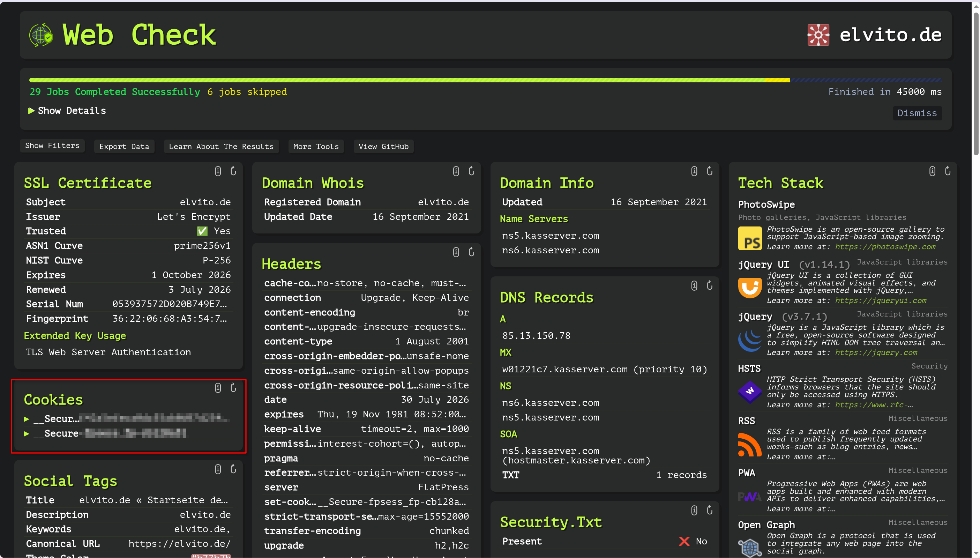This screenshot has width=980, height=558.
Task: Click the SSL Certificate card title
Action: coord(88,183)
